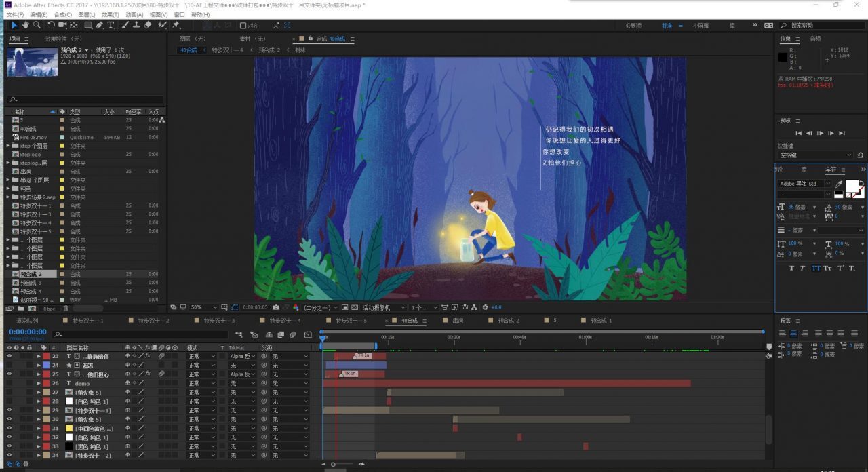Enable the Snapping checkbox in toolbar
Screen dimensions: 868x472
(x=243, y=26)
